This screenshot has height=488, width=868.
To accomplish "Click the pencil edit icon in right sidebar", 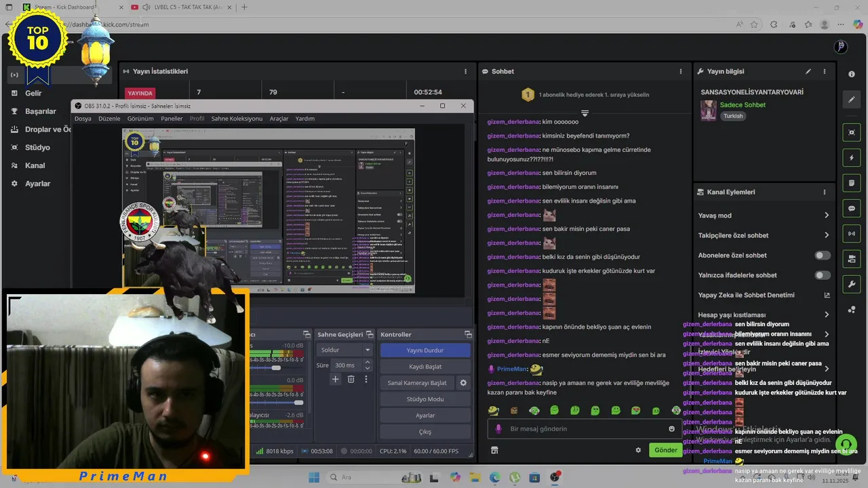I will [852, 100].
